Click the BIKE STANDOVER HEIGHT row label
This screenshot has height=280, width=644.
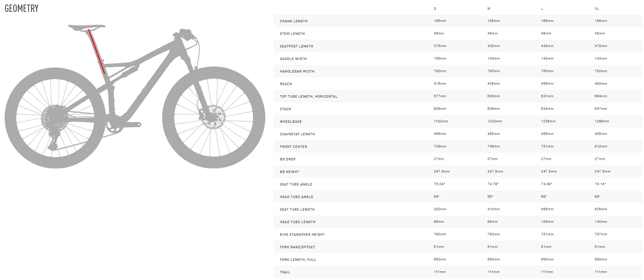click(302, 235)
